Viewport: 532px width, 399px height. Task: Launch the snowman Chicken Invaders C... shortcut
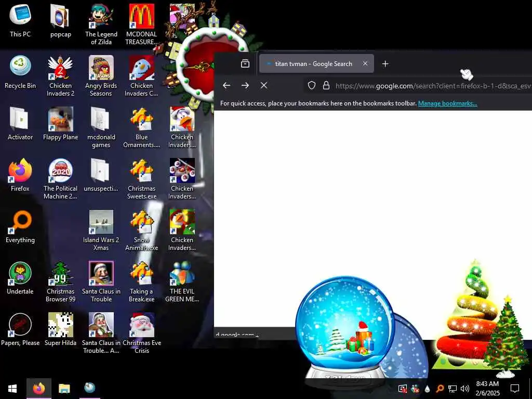pyautogui.click(x=141, y=76)
